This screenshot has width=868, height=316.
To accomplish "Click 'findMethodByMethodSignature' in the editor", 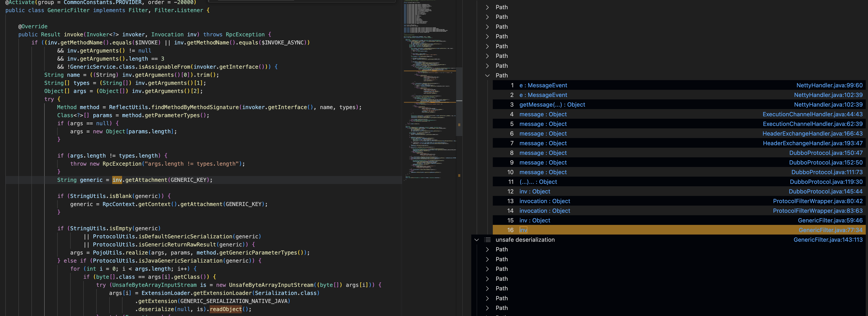I will click(195, 107).
